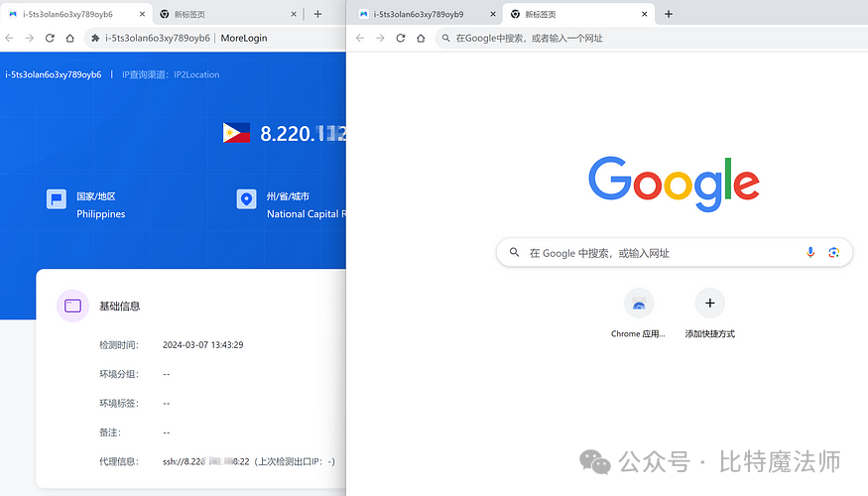The width and height of the screenshot is (868, 496).
Task: Click the 基础信息 purple window icon
Action: coord(73,306)
